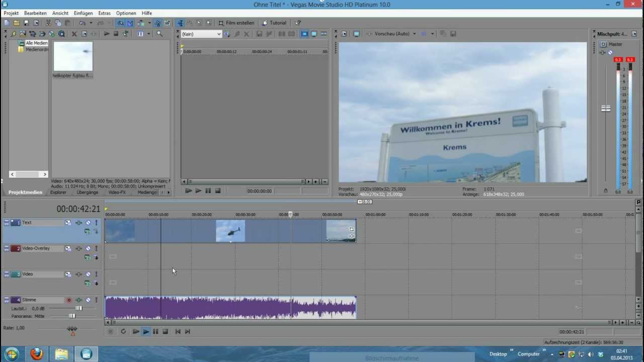Play the timeline from cursor

pyautogui.click(x=146, y=331)
